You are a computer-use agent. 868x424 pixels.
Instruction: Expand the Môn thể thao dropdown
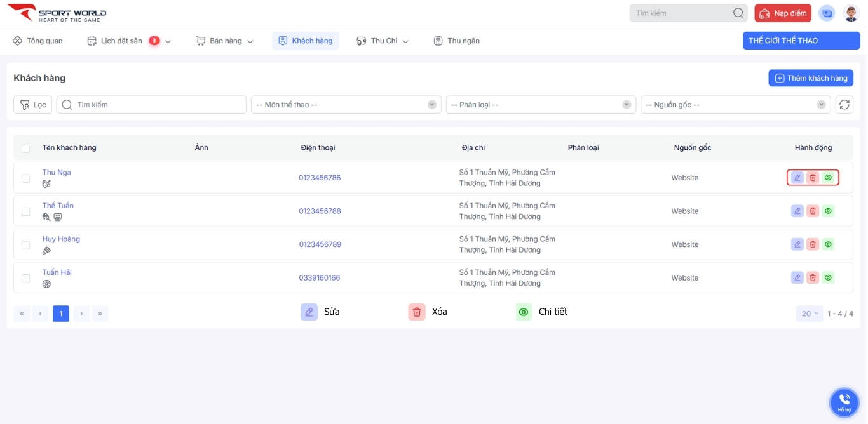[x=346, y=105]
